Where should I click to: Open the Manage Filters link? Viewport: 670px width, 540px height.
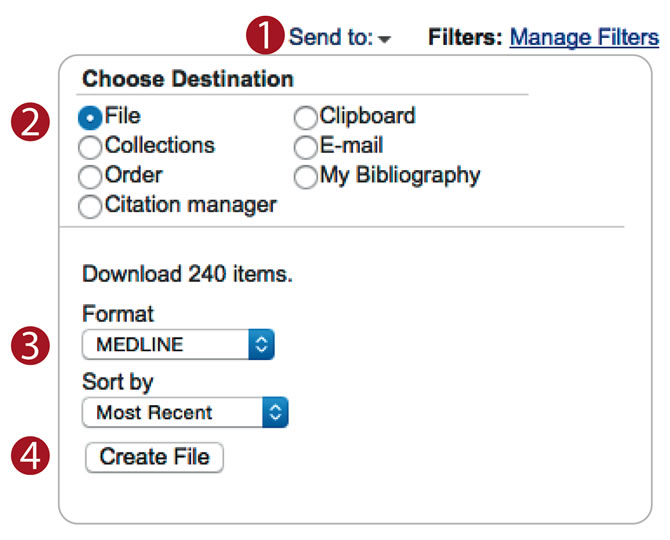584,38
